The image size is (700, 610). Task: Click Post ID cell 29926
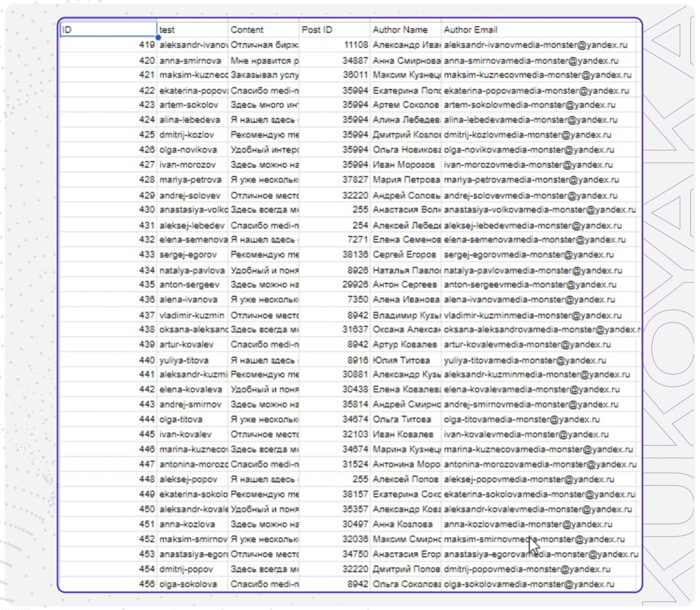click(335, 285)
